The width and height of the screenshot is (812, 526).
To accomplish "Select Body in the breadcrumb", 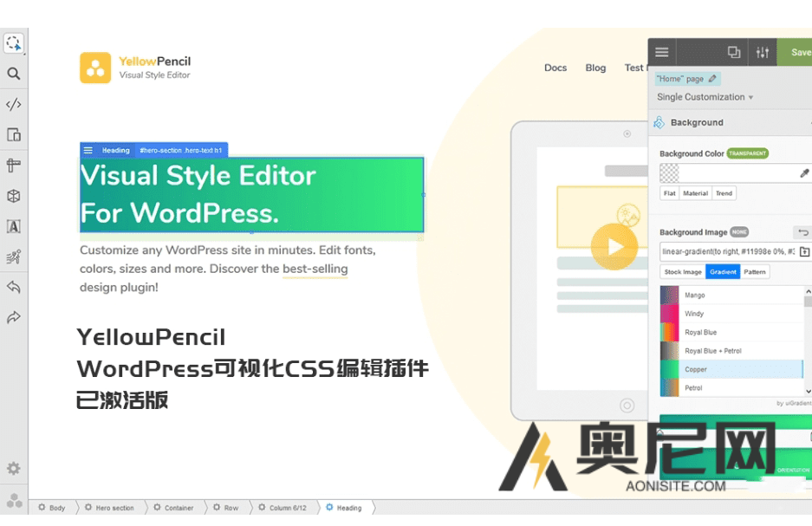I will pos(52,508).
